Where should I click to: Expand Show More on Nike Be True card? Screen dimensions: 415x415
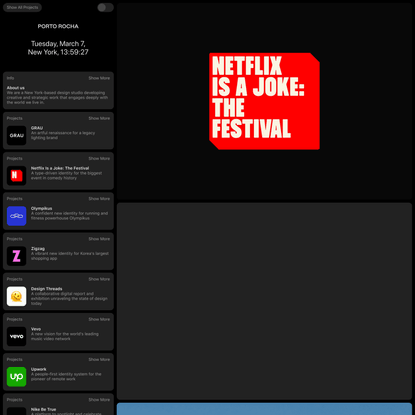pos(99,400)
